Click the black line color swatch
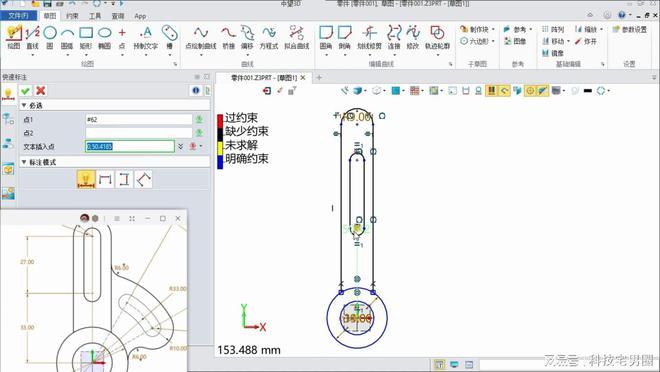The image size is (660, 372). pyautogui.click(x=588, y=90)
